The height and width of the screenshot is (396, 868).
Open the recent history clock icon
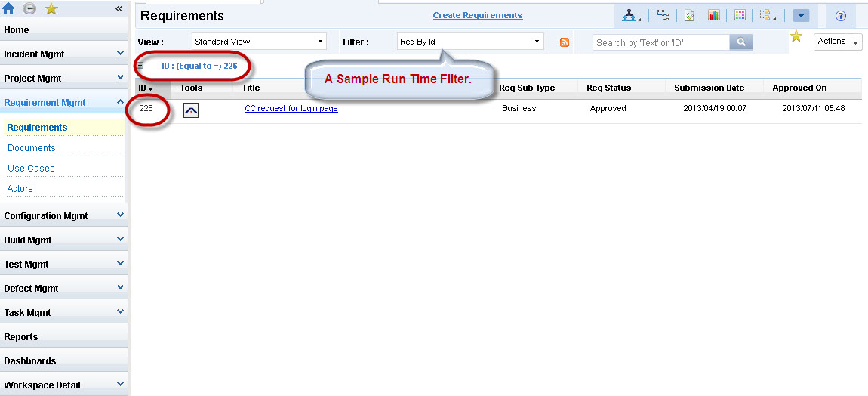click(x=29, y=8)
